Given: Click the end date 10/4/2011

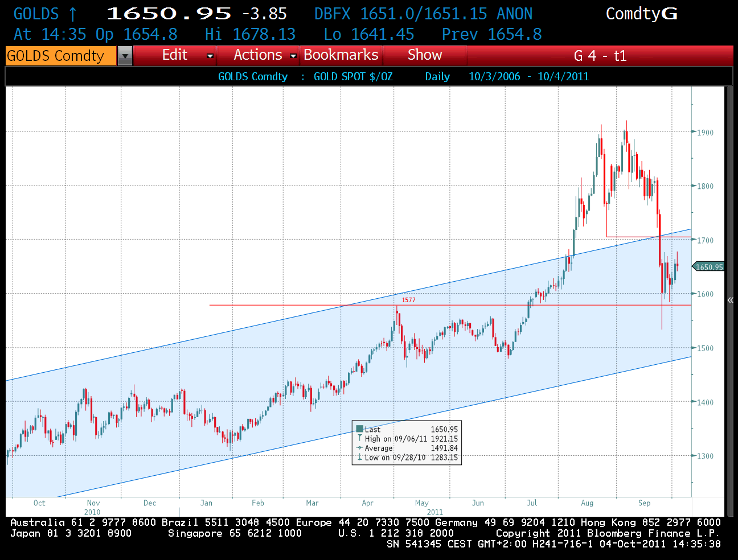Looking at the screenshot, I should 563,77.
